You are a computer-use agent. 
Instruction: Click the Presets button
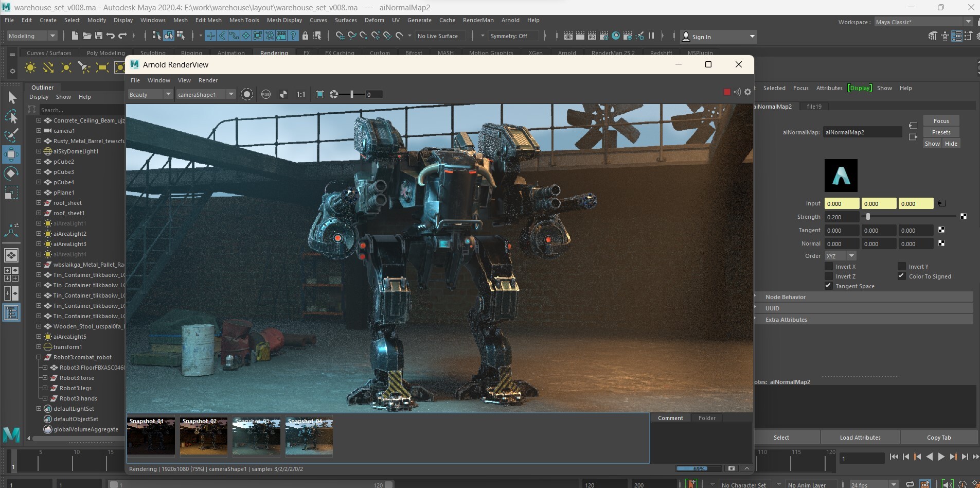[x=941, y=132]
